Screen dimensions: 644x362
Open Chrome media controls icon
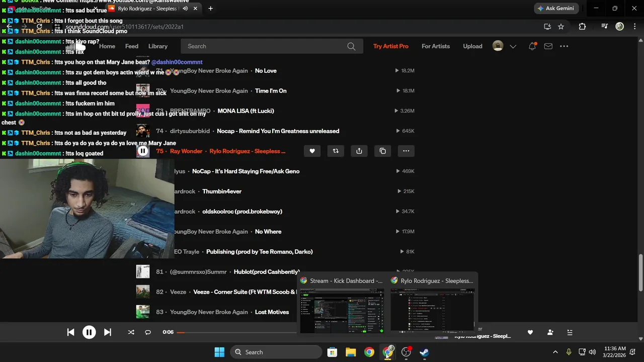click(x=604, y=27)
